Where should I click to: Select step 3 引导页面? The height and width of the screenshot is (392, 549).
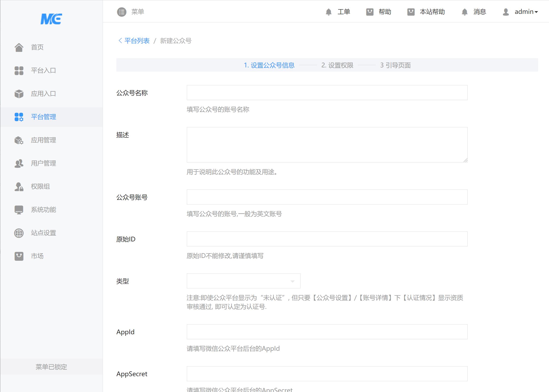click(395, 65)
